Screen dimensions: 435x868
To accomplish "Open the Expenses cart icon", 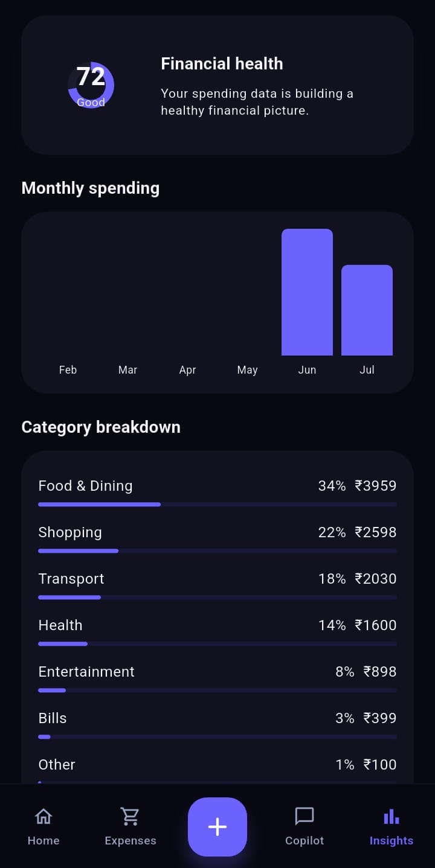I will [130, 816].
